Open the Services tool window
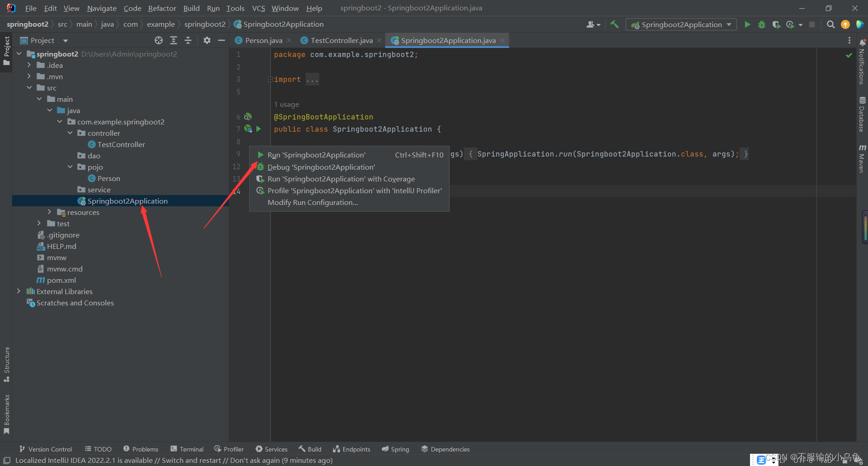The height and width of the screenshot is (466, 868). (x=271, y=449)
